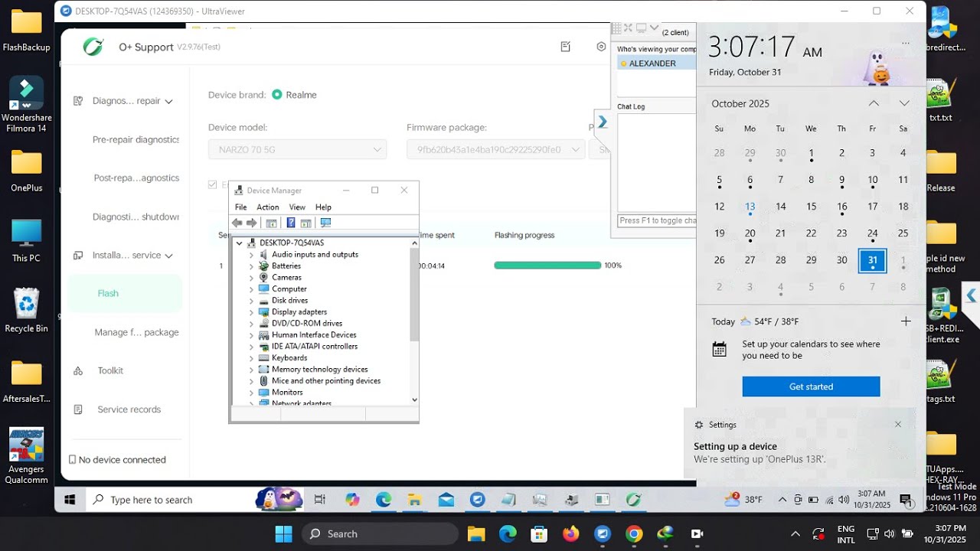Open Device Manager Help menu
Image resolution: width=980 pixels, height=551 pixels.
(x=323, y=207)
